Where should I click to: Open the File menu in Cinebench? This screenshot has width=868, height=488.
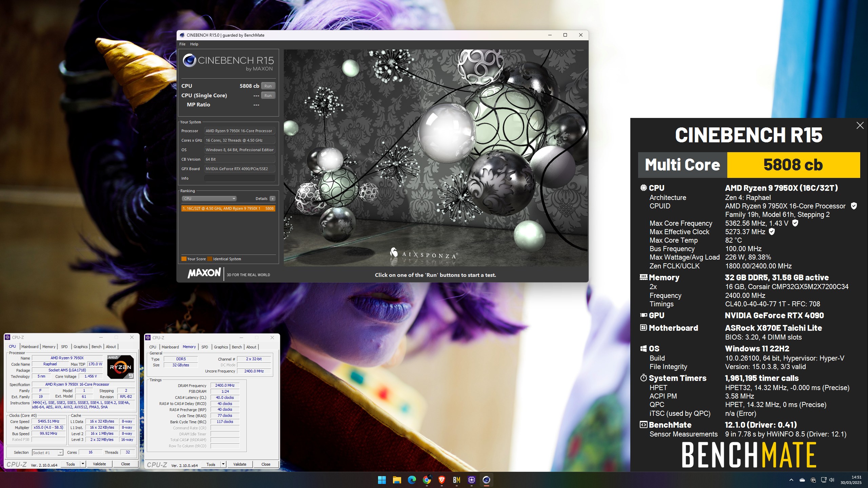click(182, 44)
